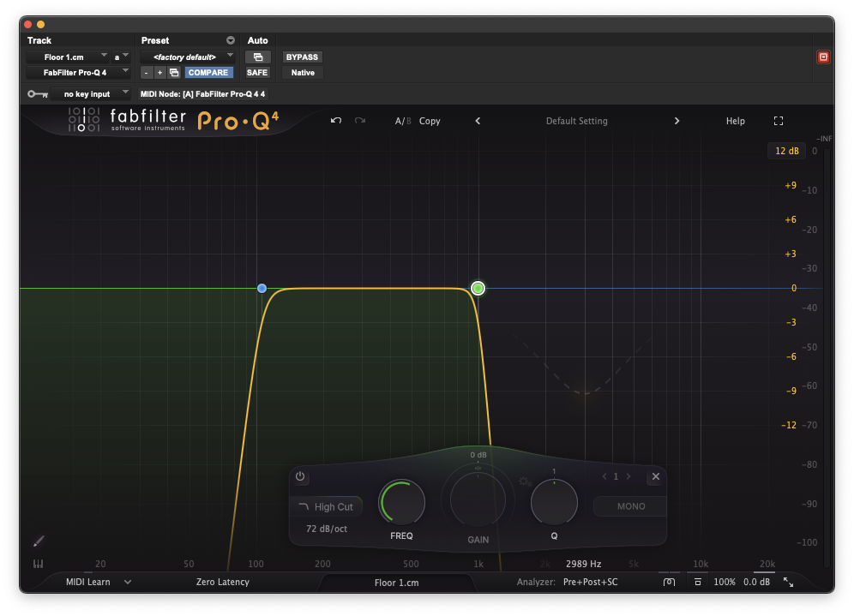Screen dimensions: 854x616
Task: Open the Floor 1.cm track selector
Action: click(x=68, y=57)
